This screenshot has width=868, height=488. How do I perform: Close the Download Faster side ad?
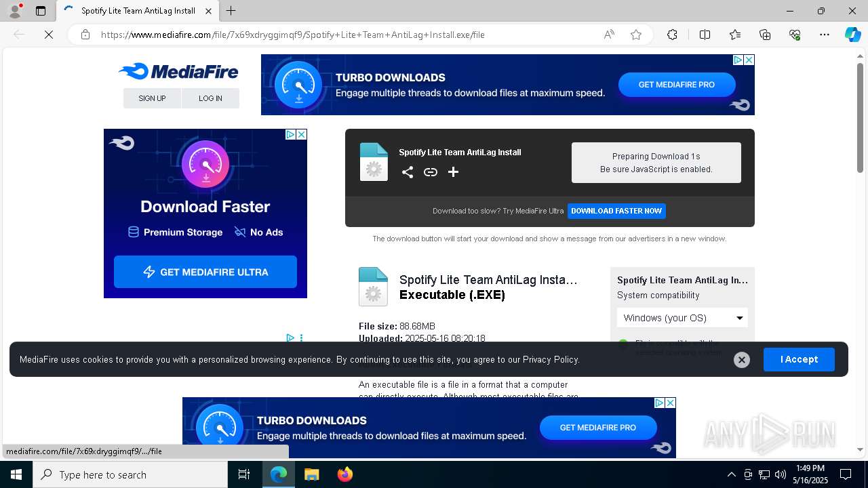(301, 134)
